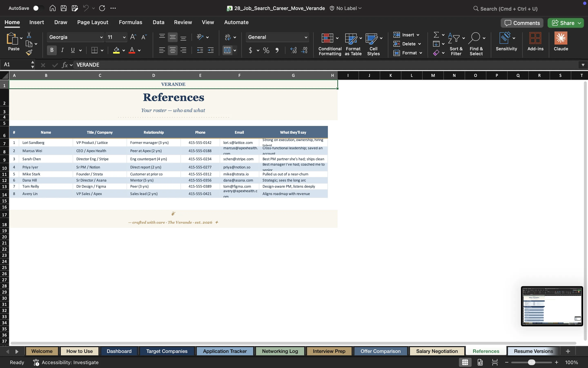Viewport: 588px width, 368px height.
Task: Click the yellow Fill Color swatch
Action: [x=116, y=50]
